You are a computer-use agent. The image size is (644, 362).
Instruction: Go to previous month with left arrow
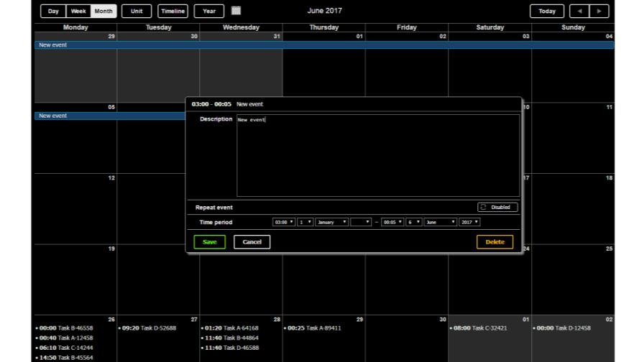579,11
